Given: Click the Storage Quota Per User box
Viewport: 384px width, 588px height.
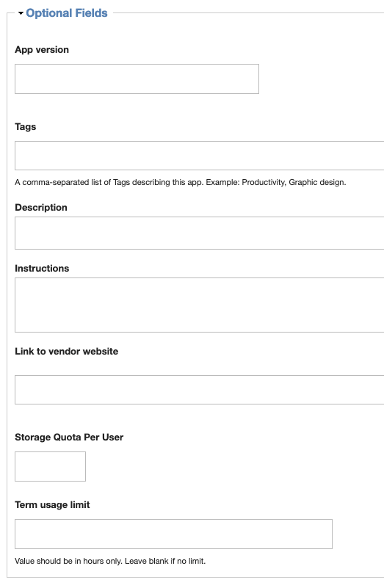Looking at the screenshot, I should click(x=50, y=466).
